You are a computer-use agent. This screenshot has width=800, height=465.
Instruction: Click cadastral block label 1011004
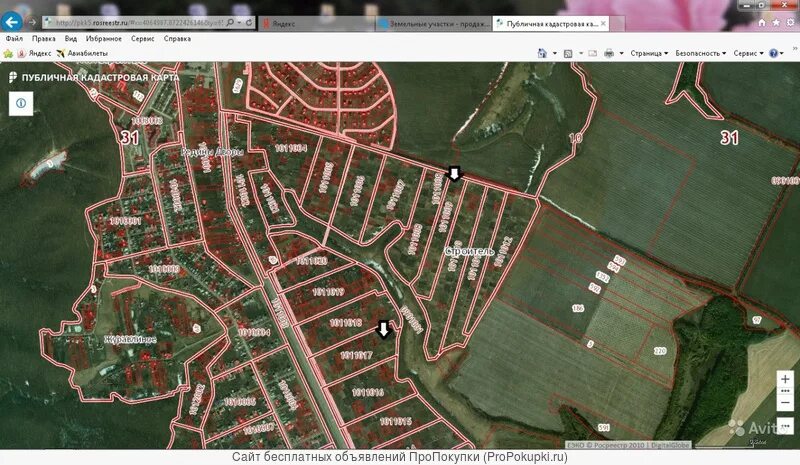click(291, 148)
